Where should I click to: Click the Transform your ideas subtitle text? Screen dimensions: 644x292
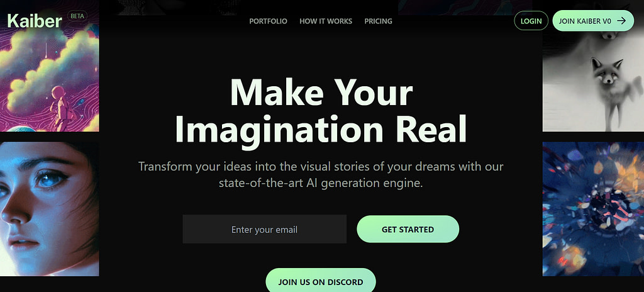(x=321, y=175)
